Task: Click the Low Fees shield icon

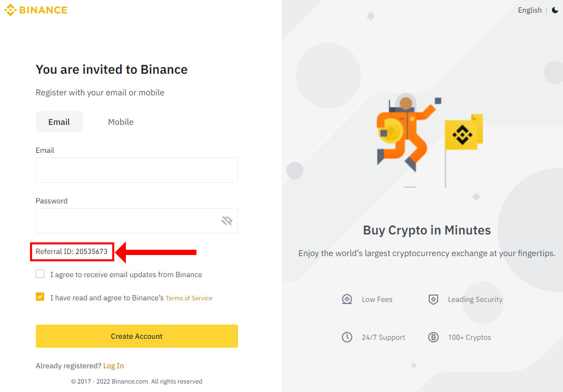Action: point(347,299)
